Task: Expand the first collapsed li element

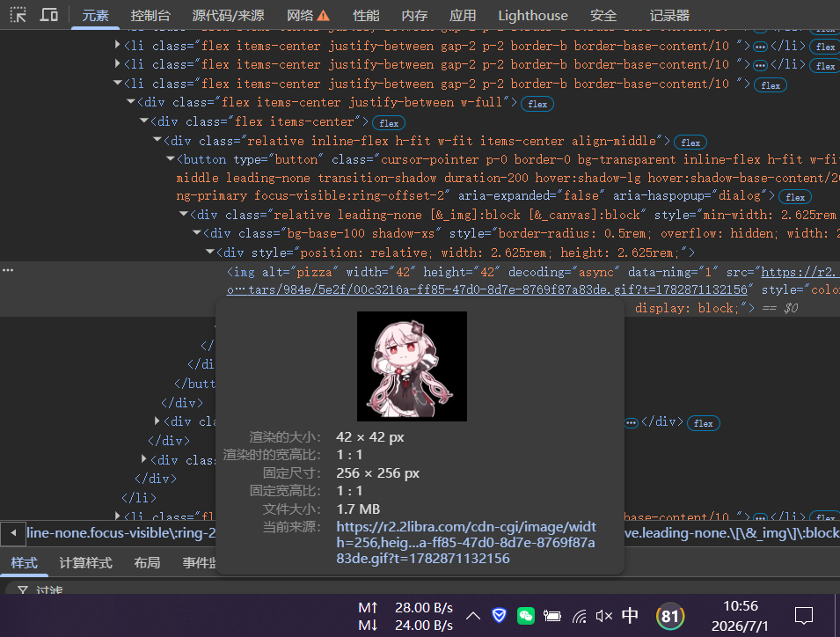Action: pyautogui.click(x=118, y=45)
